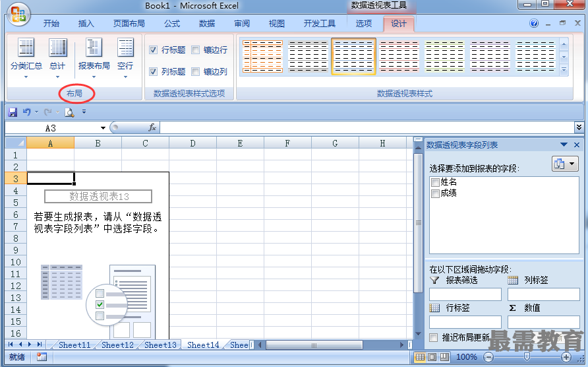This screenshot has height=367, width=588.
Task: Expand the PivotTable styles gallery
Action: pos(564,70)
